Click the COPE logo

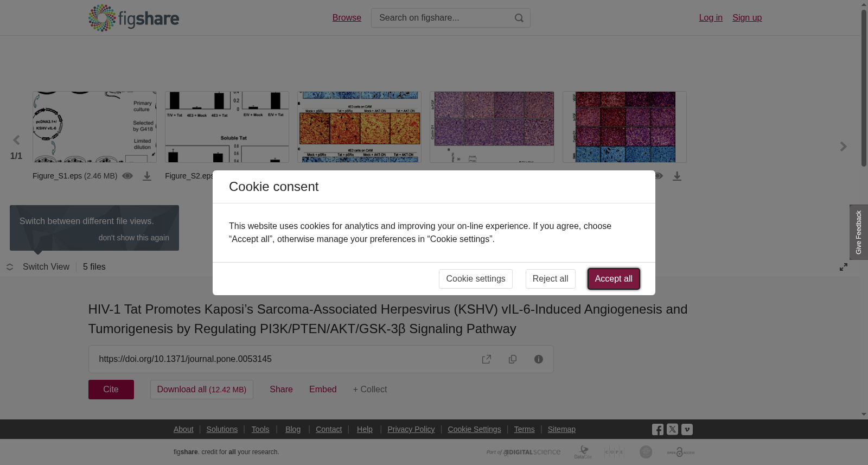click(x=614, y=452)
